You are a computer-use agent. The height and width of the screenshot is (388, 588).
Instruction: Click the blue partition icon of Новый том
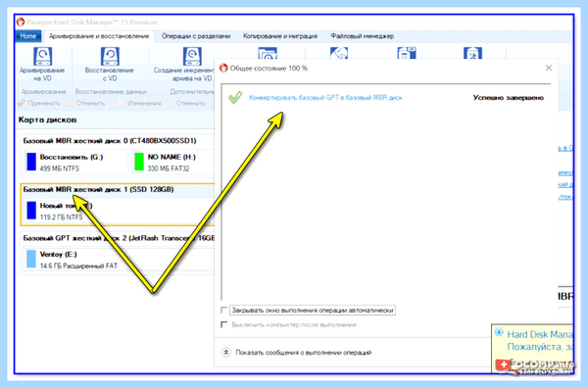click(31, 211)
